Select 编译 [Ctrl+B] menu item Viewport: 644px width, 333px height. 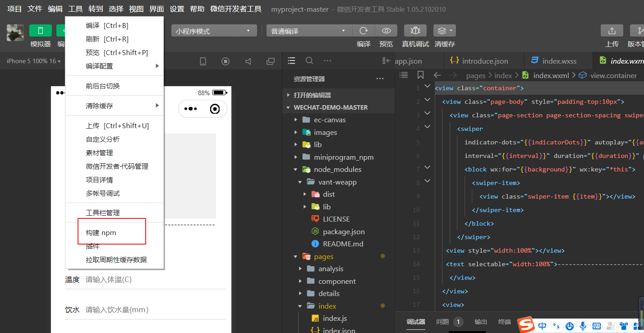[x=115, y=26]
